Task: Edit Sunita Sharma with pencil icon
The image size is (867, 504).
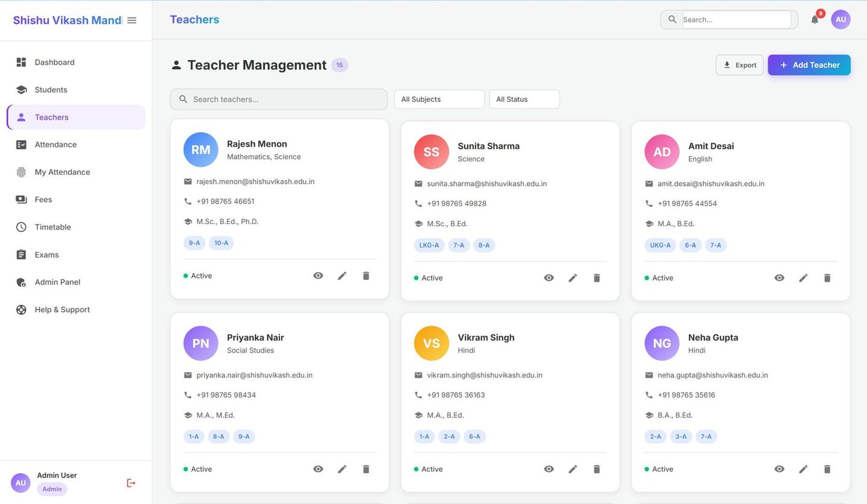Action: 573,278
